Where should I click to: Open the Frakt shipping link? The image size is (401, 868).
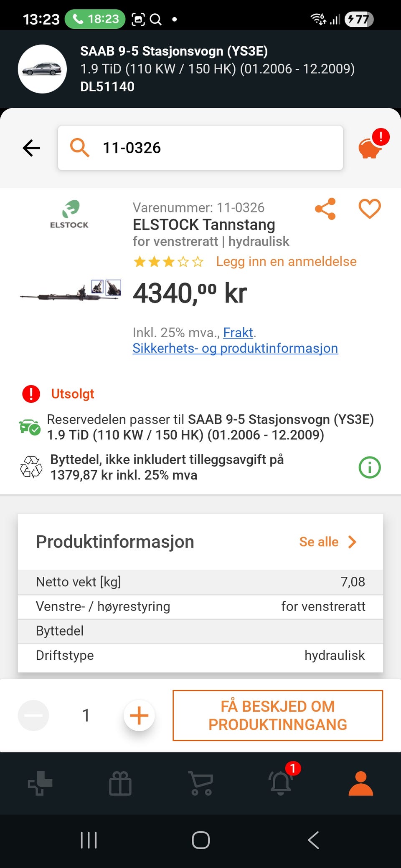(238, 333)
